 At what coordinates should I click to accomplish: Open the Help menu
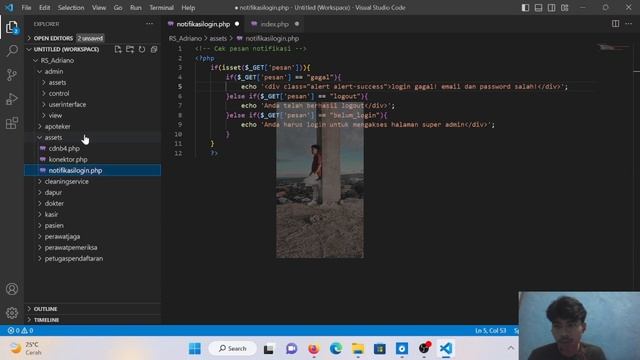(x=188, y=8)
